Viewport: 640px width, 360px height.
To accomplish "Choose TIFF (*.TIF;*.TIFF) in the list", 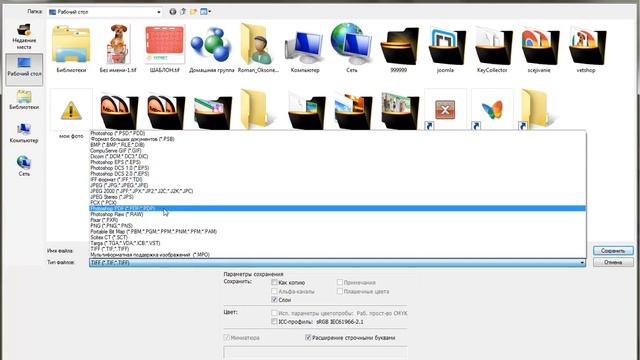I will click(x=338, y=249).
